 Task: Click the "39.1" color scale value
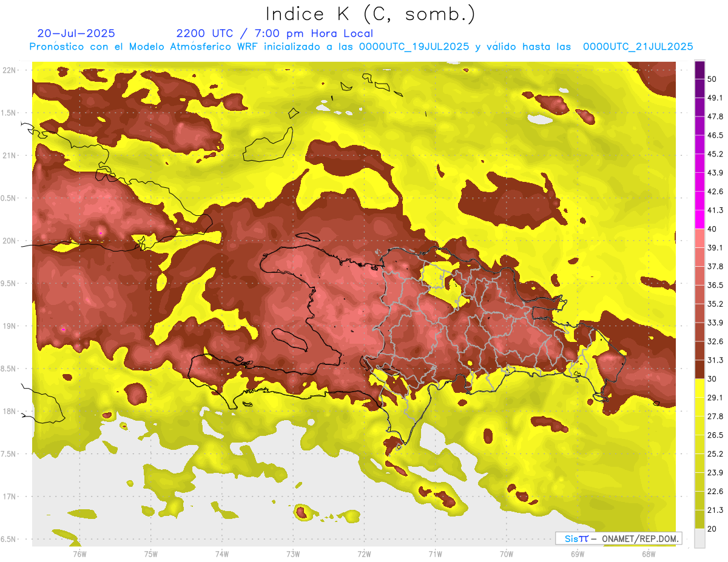tap(716, 248)
